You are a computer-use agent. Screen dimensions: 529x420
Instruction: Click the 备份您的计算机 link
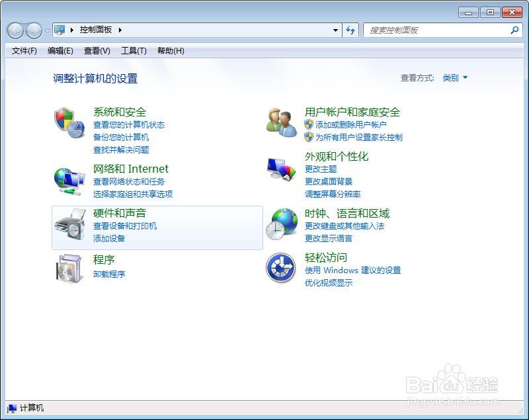[x=122, y=138]
